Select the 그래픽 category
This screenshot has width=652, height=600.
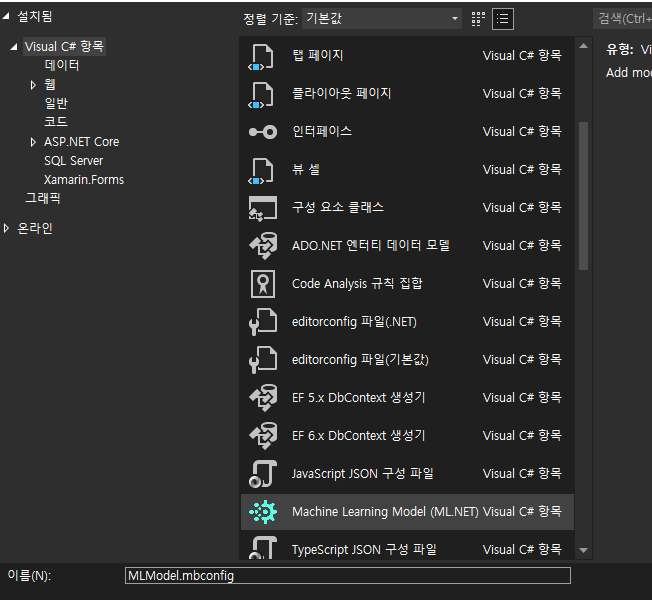(43, 198)
